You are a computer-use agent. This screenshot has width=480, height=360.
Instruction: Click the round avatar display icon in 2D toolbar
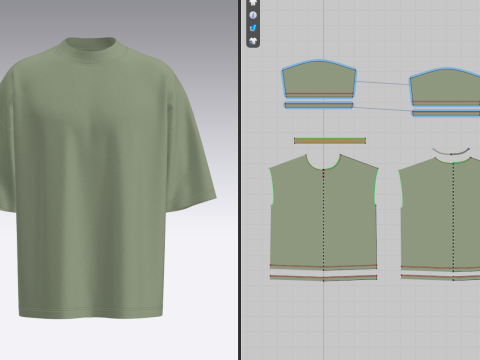(x=253, y=15)
